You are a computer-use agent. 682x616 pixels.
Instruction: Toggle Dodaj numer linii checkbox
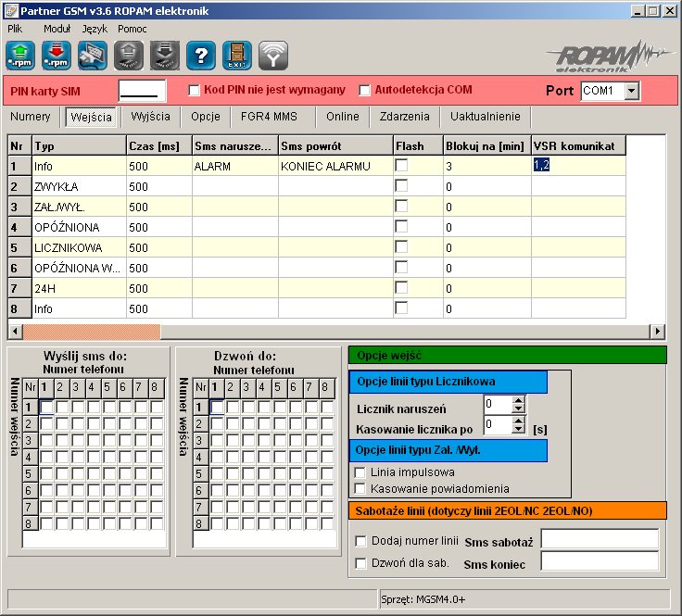(x=360, y=541)
